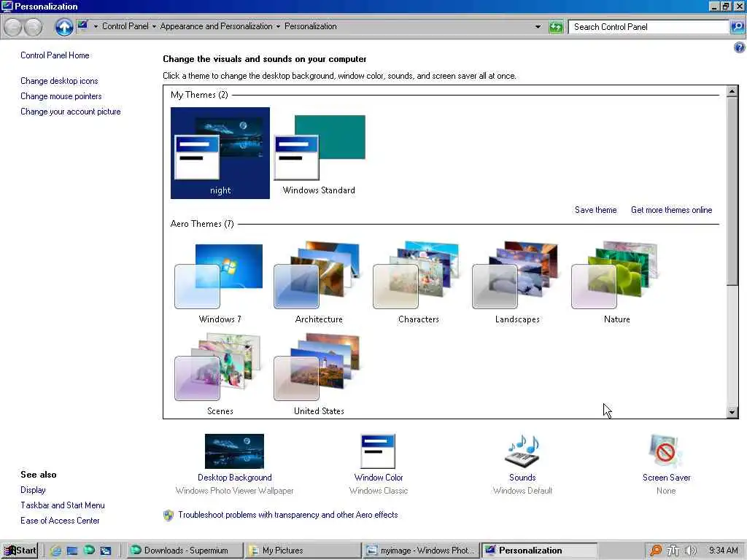Open the Start menu

[x=19, y=551]
